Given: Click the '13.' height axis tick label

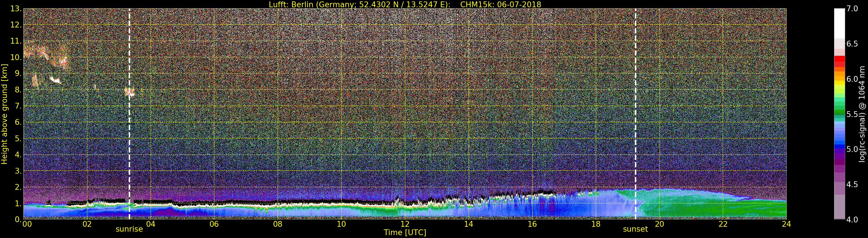Looking at the screenshot, I should (x=16, y=9).
